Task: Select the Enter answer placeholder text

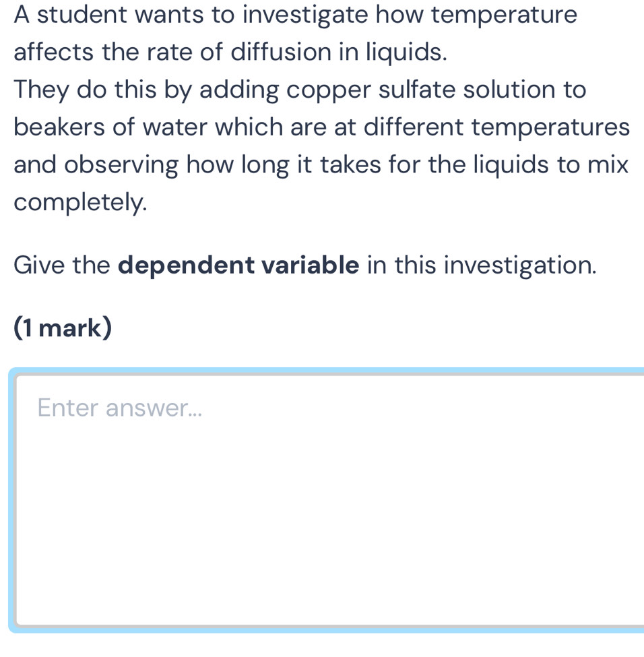Action: 119,407
